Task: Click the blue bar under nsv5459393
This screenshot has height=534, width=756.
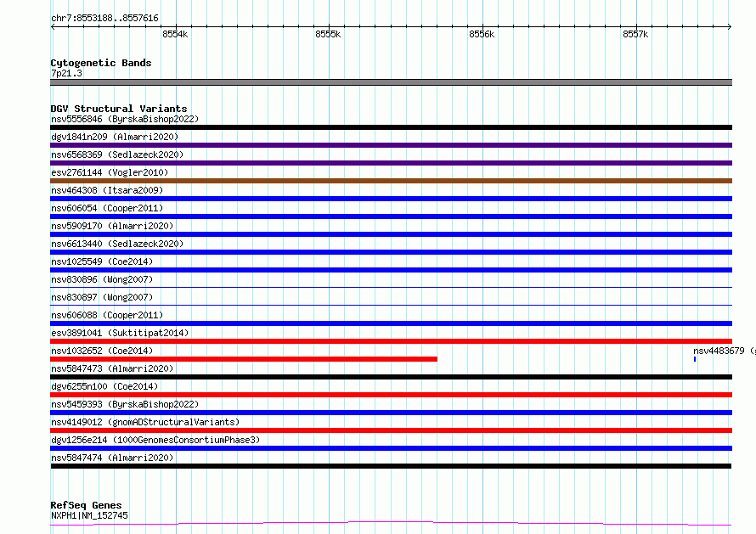Action: click(x=391, y=413)
